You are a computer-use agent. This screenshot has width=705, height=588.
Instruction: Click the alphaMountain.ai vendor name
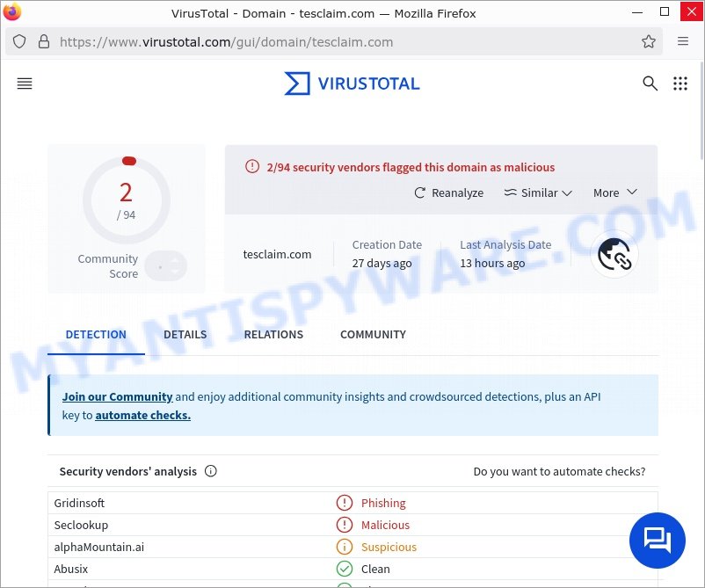(99, 547)
